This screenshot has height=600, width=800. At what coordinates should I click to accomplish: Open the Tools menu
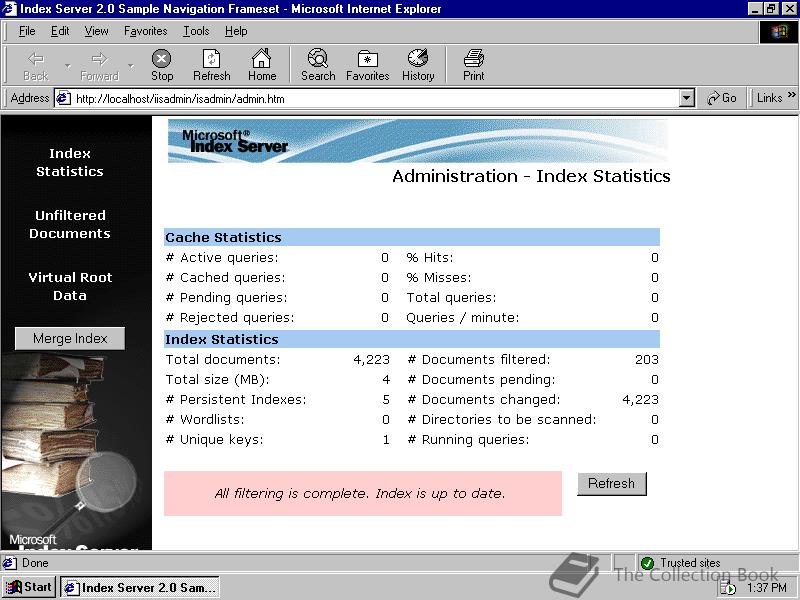(196, 31)
